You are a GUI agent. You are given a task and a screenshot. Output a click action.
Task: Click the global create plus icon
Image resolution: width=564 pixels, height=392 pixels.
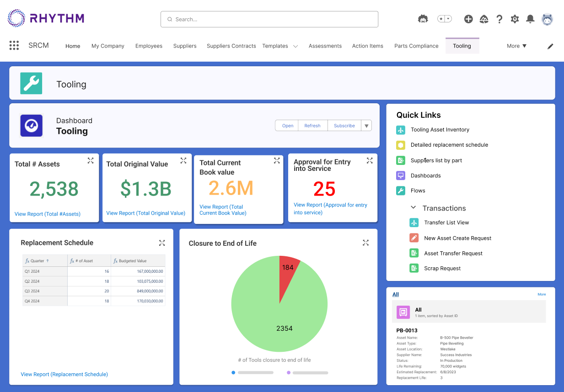(x=468, y=19)
